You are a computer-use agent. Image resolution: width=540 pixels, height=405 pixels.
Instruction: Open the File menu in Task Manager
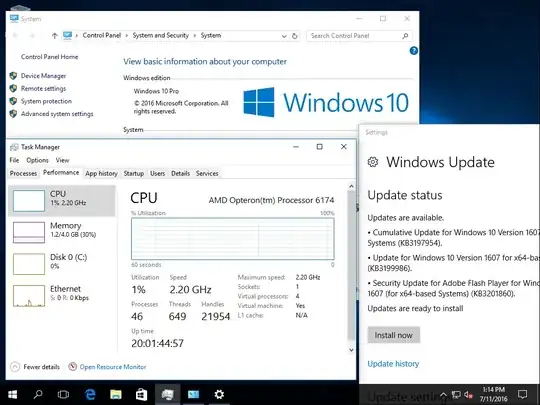[x=14, y=160]
